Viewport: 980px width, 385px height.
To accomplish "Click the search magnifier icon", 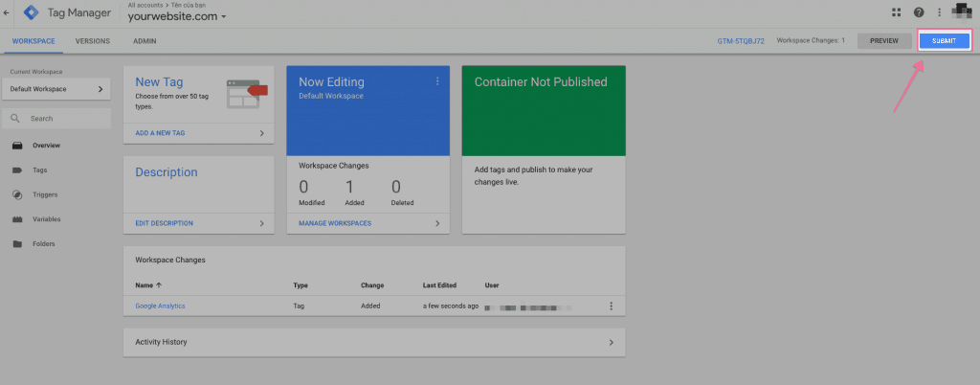I will coord(15,118).
